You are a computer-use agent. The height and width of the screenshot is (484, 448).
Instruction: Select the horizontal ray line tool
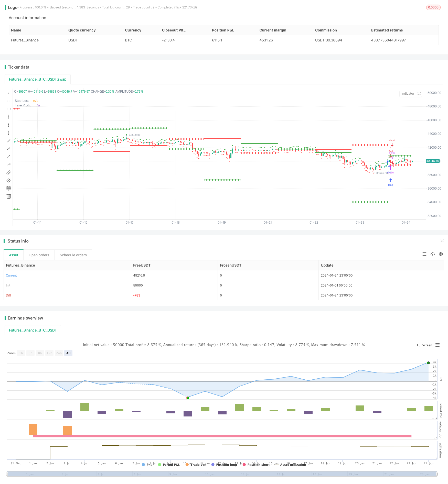coord(9,101)
